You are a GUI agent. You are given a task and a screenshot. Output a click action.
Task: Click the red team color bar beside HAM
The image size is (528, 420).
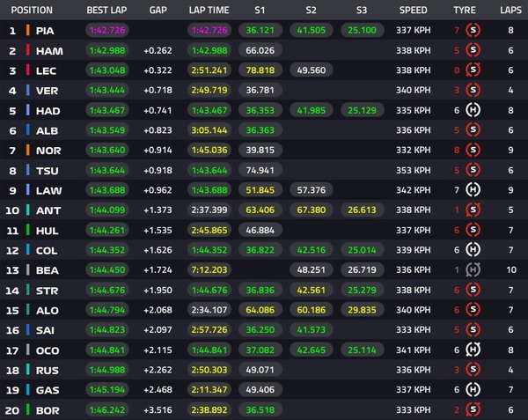click(x=27, y=50)
